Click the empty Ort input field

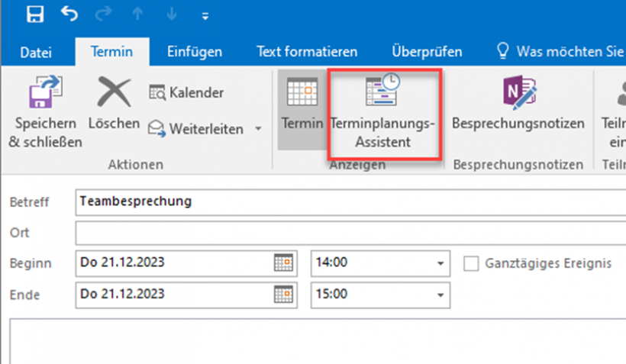coord(344,232)
